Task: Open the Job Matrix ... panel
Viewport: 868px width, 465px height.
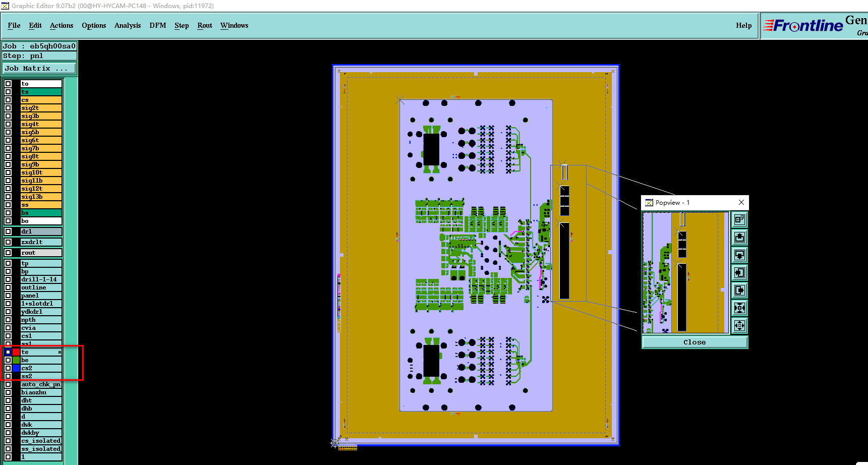Action: (40, 68)
